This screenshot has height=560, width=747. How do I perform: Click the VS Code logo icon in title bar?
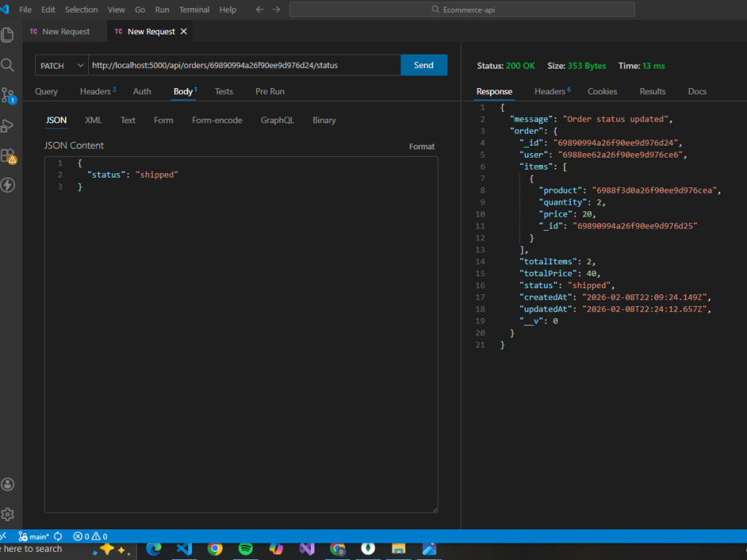click(4, 9)
